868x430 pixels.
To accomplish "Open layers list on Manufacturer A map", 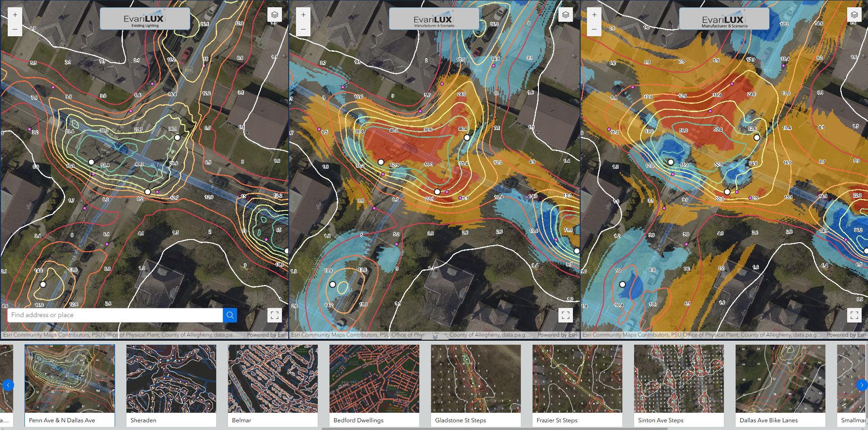I will coord(566,15).
